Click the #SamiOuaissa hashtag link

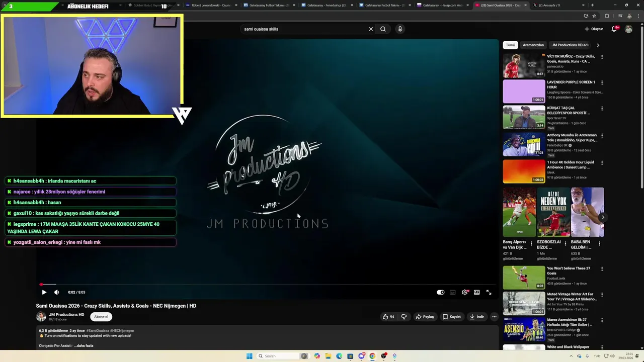pos(98,331)
